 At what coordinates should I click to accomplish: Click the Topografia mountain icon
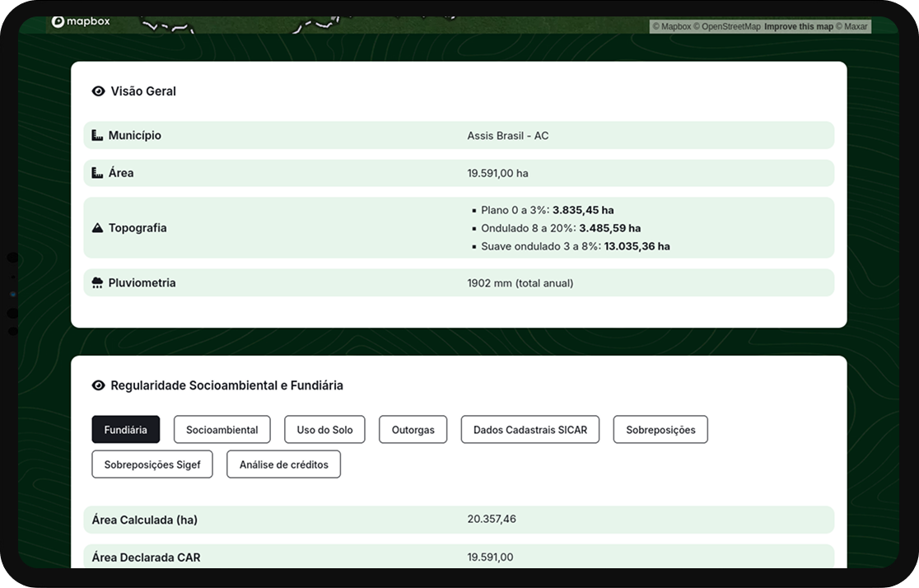click(x=97, y=228)
